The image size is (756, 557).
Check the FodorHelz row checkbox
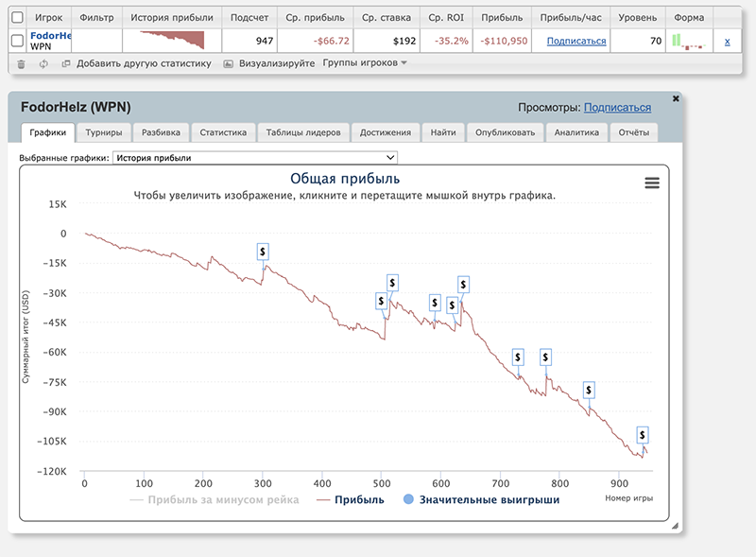pyautogui.click(x=17, y=41)
